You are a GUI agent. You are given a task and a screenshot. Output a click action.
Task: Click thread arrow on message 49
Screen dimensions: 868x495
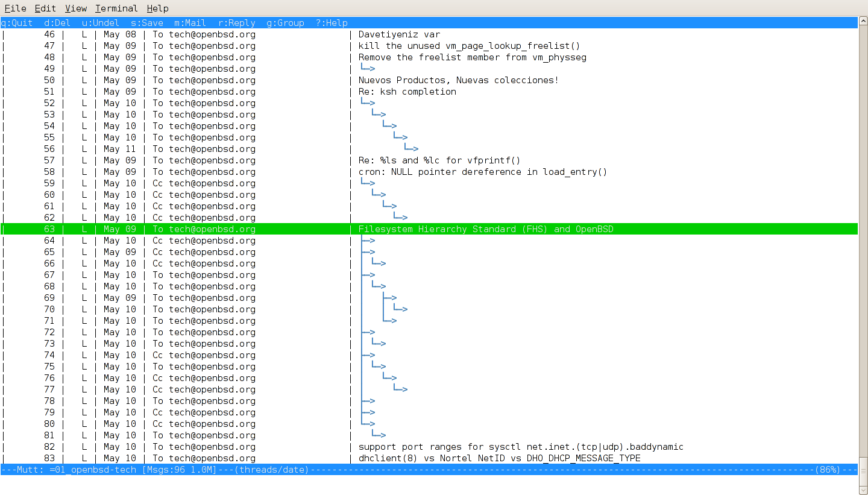pyautogui.click(x=367, y=69)
